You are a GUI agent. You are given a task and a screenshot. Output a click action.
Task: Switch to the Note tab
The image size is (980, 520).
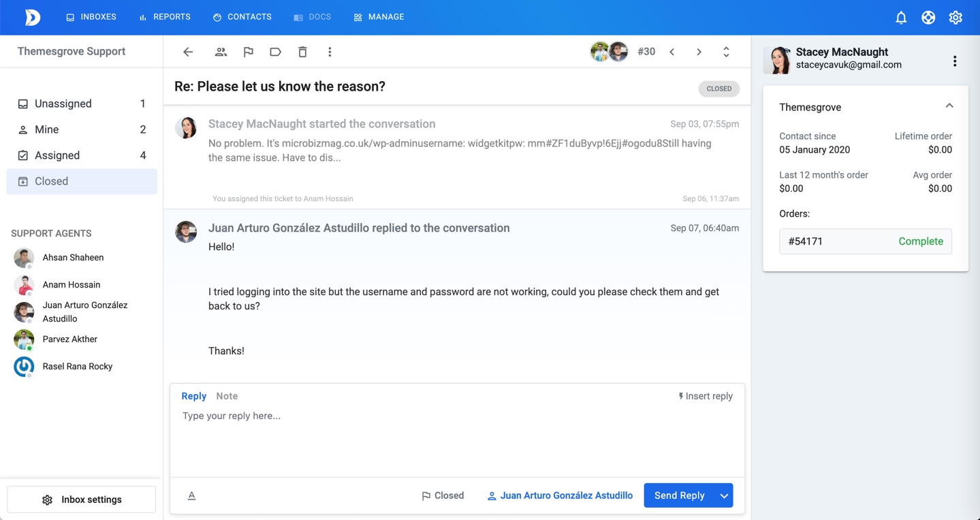[227, 396]
